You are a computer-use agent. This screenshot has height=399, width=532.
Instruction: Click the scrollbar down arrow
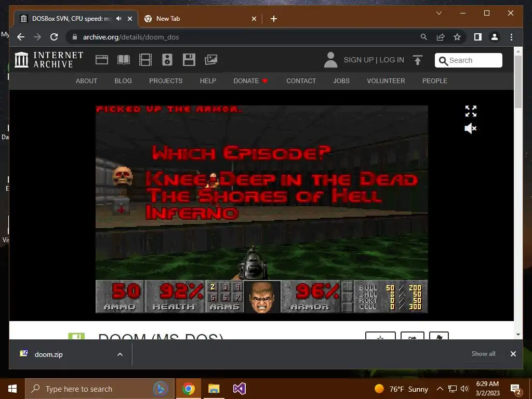518,335
